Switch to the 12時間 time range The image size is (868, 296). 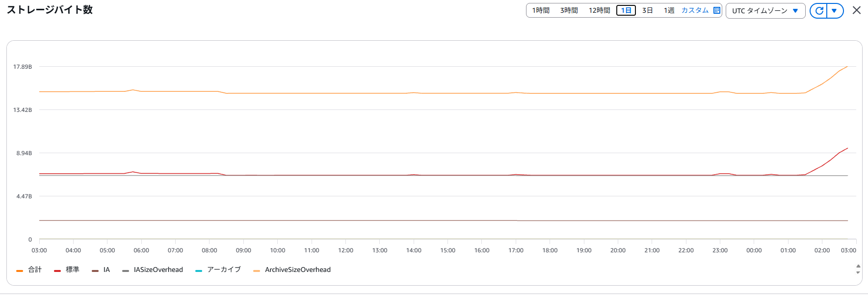click(600, 10)
